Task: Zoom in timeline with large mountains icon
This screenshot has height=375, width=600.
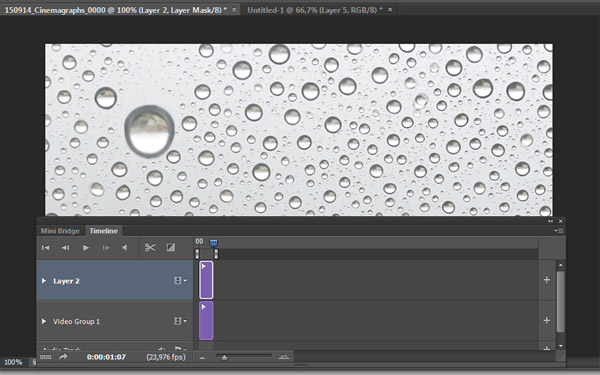Action: coord(284,357)
